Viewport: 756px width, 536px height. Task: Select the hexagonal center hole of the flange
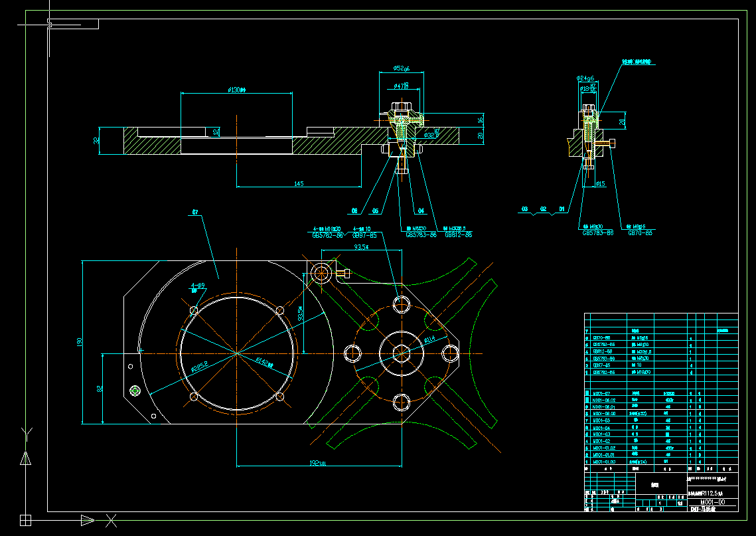click(x=401, y=353)
